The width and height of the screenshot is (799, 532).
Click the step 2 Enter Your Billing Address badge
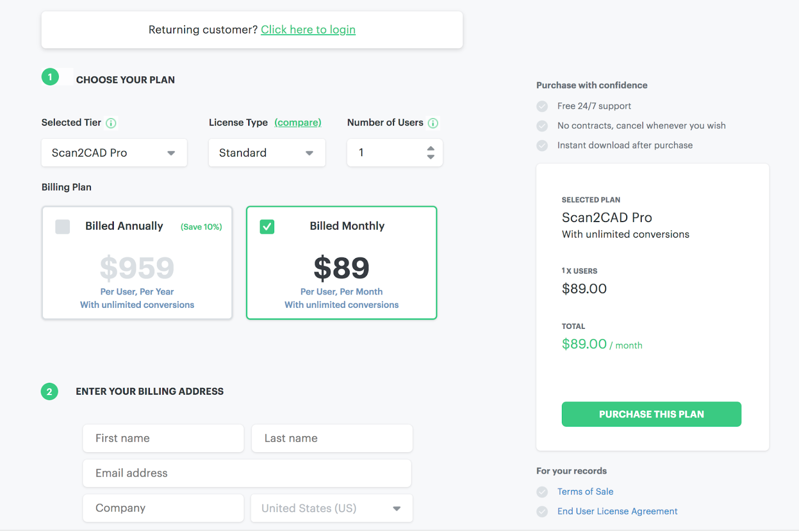click(49, 391)
